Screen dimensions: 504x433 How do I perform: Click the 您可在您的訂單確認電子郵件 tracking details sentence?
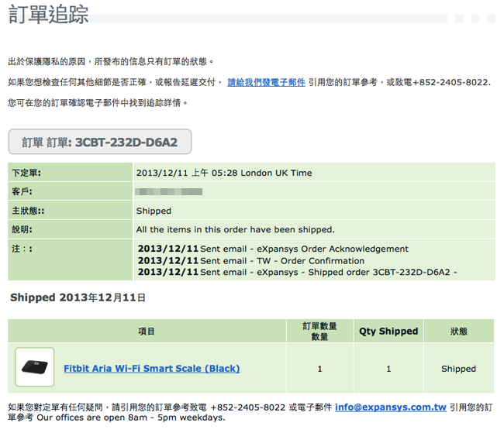(98, 103)
